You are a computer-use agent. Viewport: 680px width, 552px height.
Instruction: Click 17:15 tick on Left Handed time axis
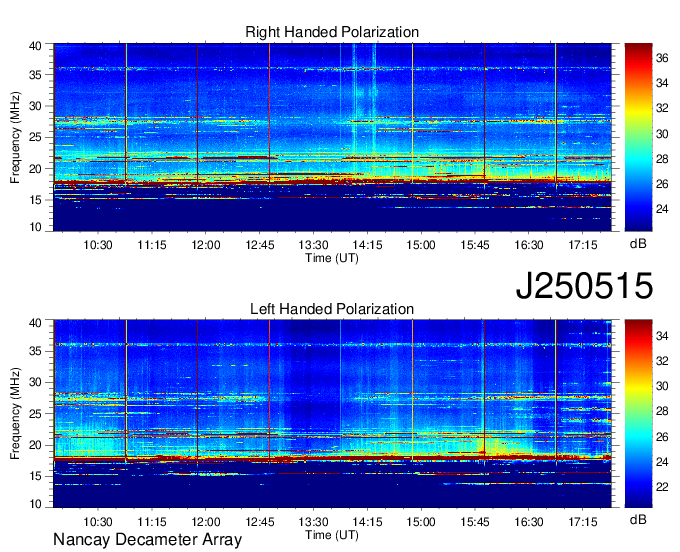(x=583, y=522)
